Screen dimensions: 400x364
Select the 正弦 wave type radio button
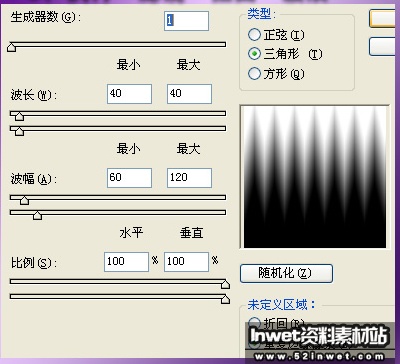point(254,34)
